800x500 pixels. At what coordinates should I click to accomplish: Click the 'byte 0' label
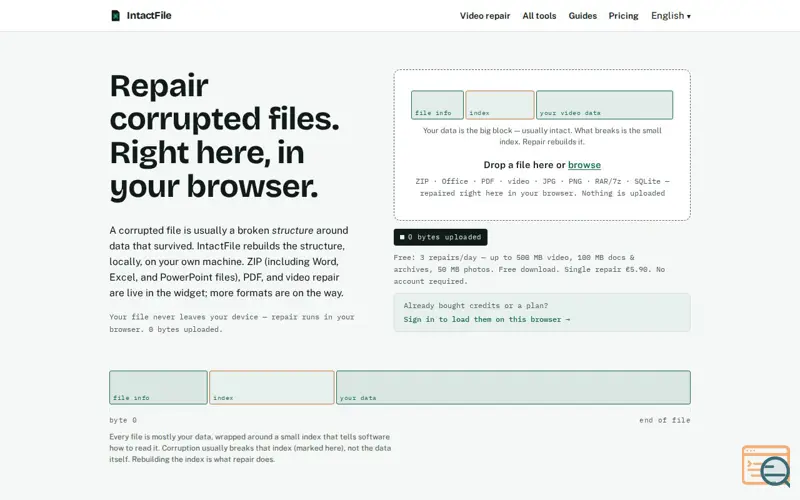coord(123,420)
